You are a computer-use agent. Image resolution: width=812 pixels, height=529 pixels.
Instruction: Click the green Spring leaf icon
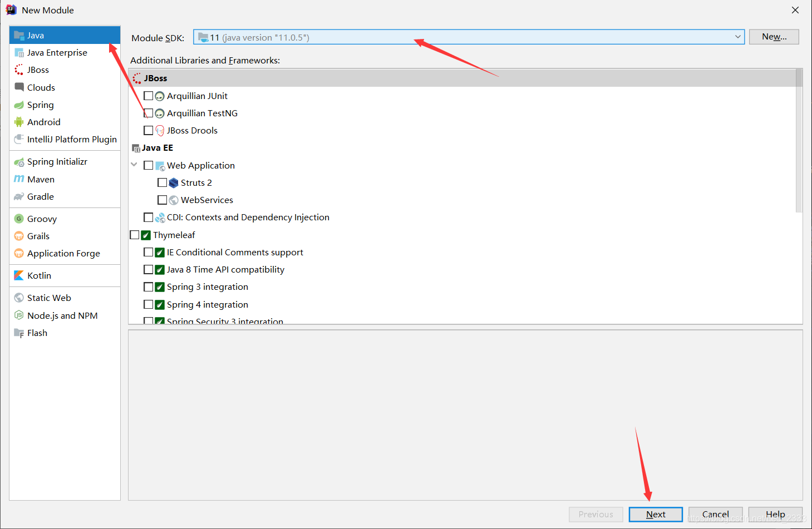pos(19,105)
